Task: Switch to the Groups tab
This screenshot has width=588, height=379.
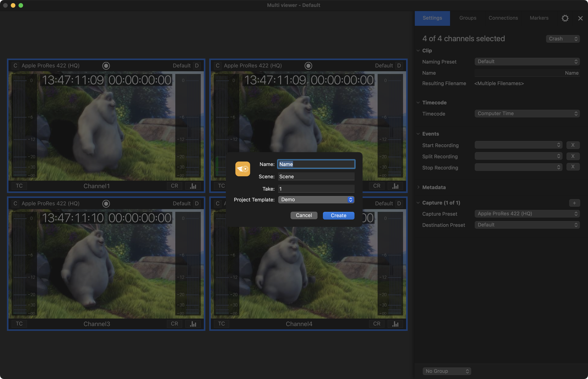Action: tap(468, 18)
